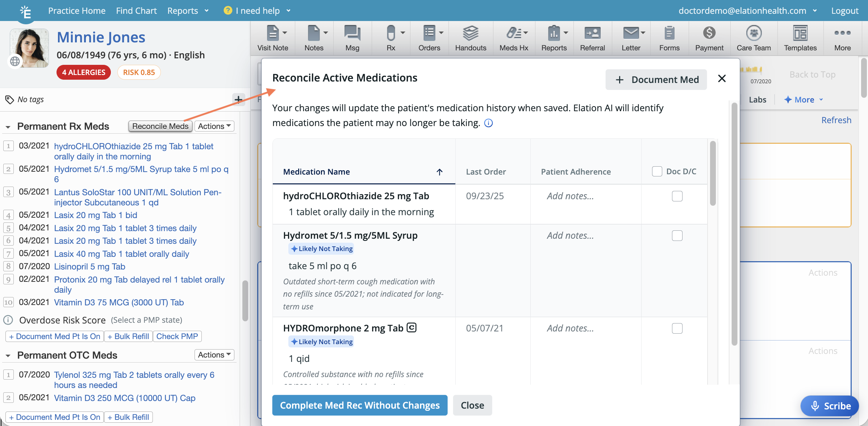Click the add tag plus icon

tap(238, 99)
